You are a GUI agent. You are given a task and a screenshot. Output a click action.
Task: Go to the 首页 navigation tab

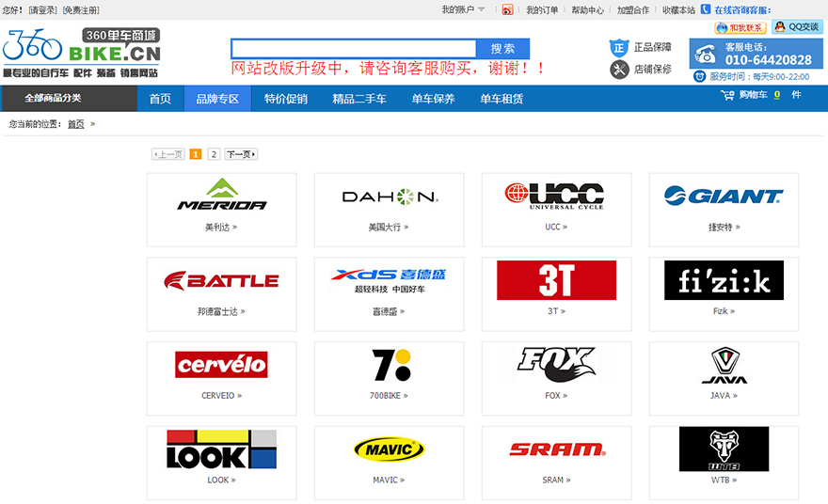tap(160, 99)
